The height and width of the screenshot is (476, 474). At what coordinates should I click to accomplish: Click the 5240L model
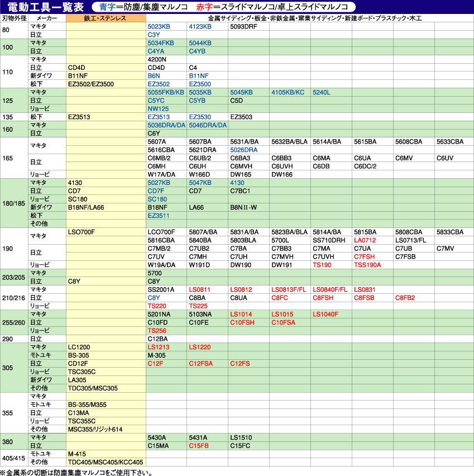point(322,92)
